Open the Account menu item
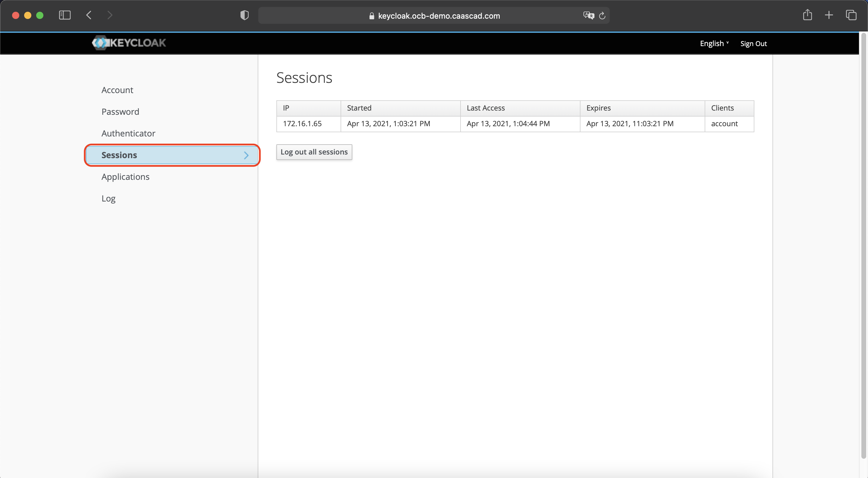 click(117, 90)
